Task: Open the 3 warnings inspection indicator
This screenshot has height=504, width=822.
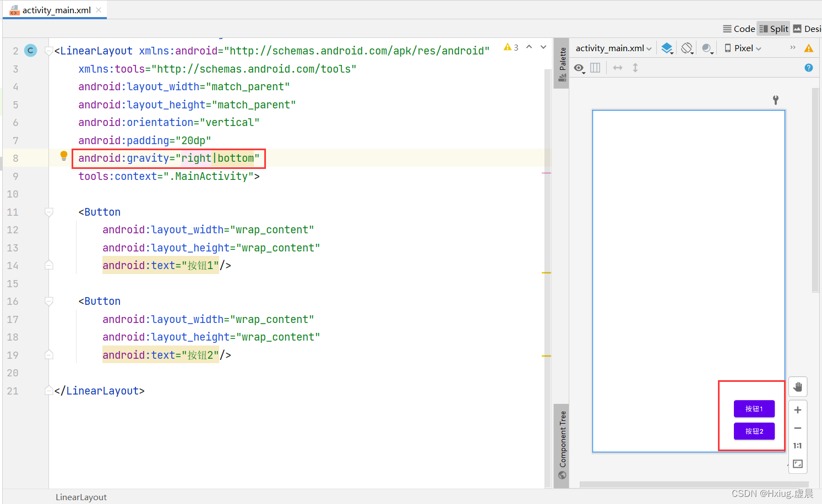Action: click(x=511, y=48)
